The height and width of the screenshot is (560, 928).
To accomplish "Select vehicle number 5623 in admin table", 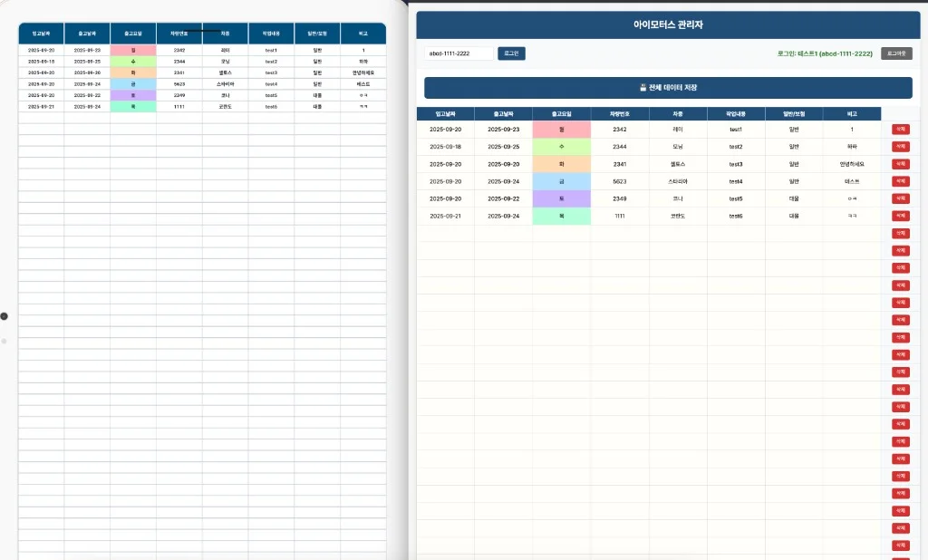I will coord(620,181).
